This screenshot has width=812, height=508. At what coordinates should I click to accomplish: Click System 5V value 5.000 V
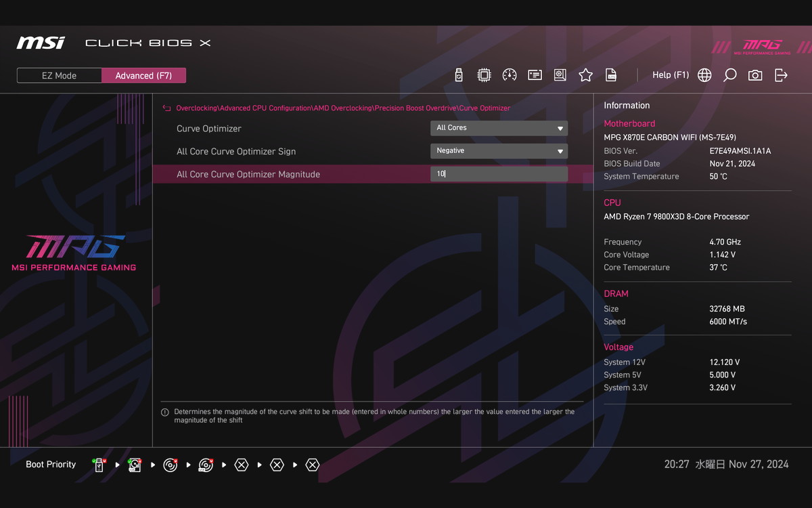tap(723, 375)
